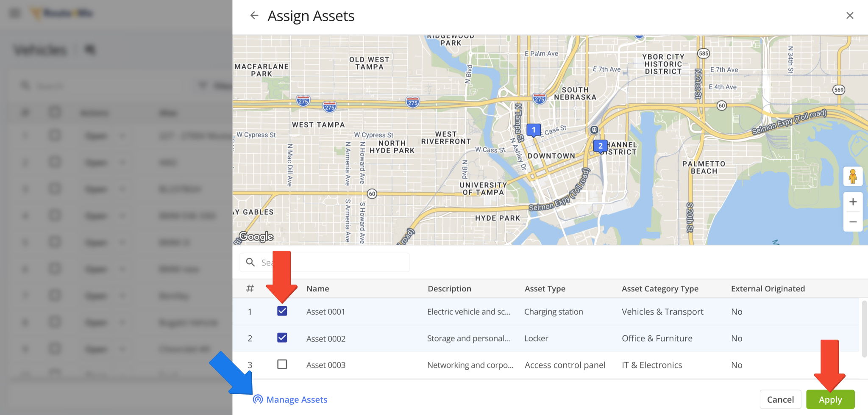Screen dimensions: 868x415
Task: Open hamburger menu in Vehicles window
Action: click(15, 13)
